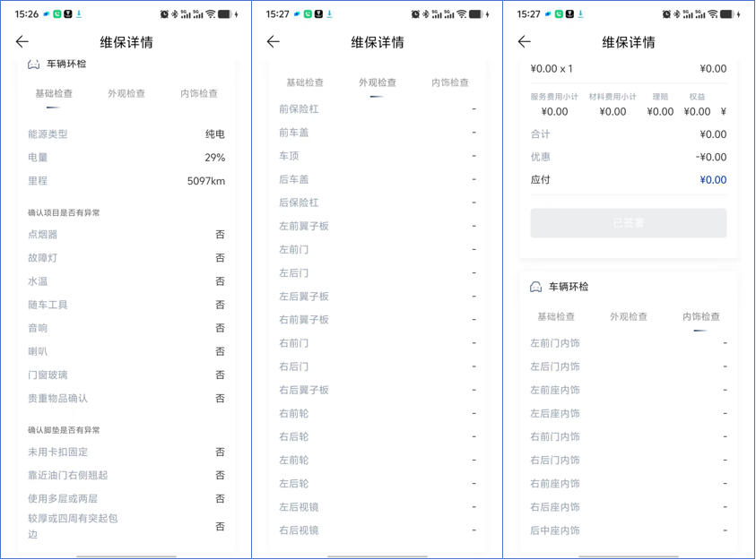This screenshot has height=560, width=756.
Task: Tap the 前保险杠 row
Action: [378, 109]
